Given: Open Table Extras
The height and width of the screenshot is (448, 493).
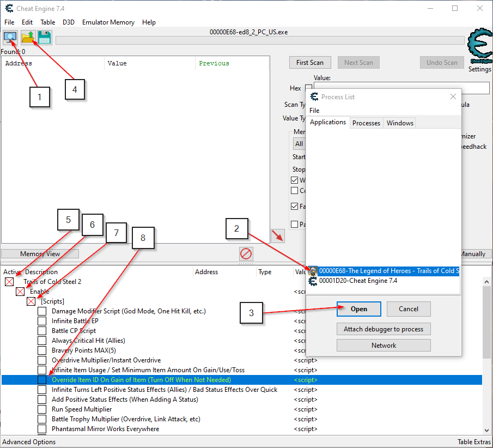Looking at the screenshot, I should click(x=474, y=442).
